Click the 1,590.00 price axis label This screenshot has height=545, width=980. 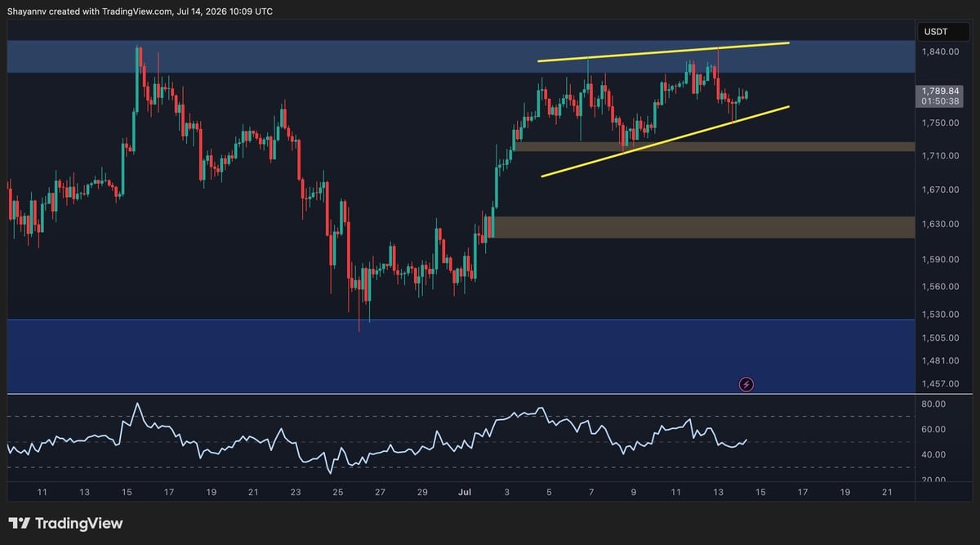pos(940,260)
